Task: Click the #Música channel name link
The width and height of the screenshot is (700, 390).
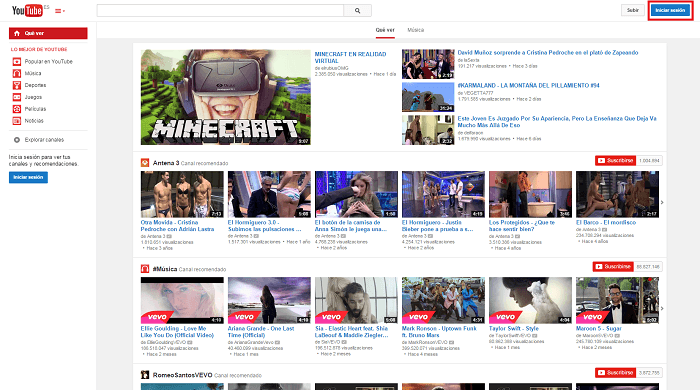Action: tap(165, 269)
